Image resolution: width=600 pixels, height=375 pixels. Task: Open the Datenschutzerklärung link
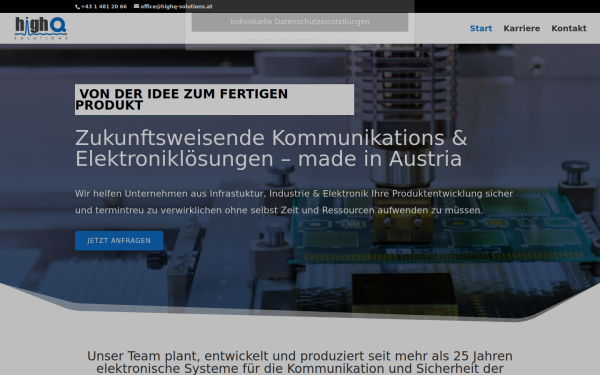coord(303,40)
